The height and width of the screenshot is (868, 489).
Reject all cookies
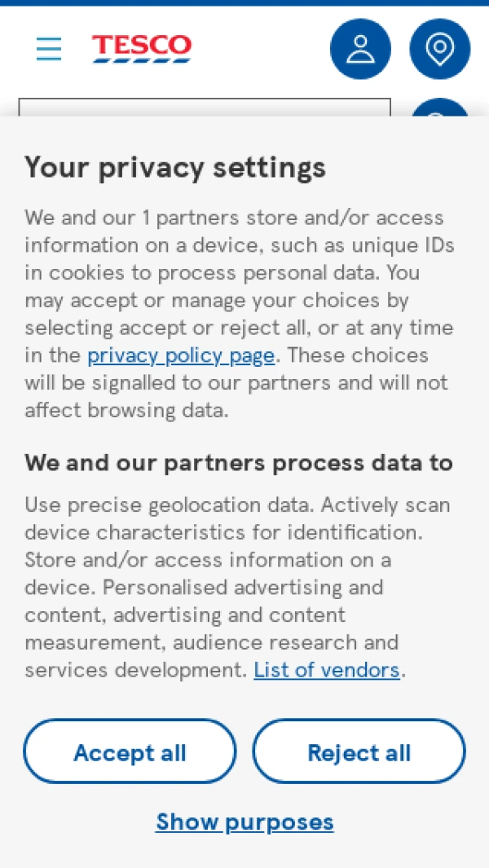359,751
